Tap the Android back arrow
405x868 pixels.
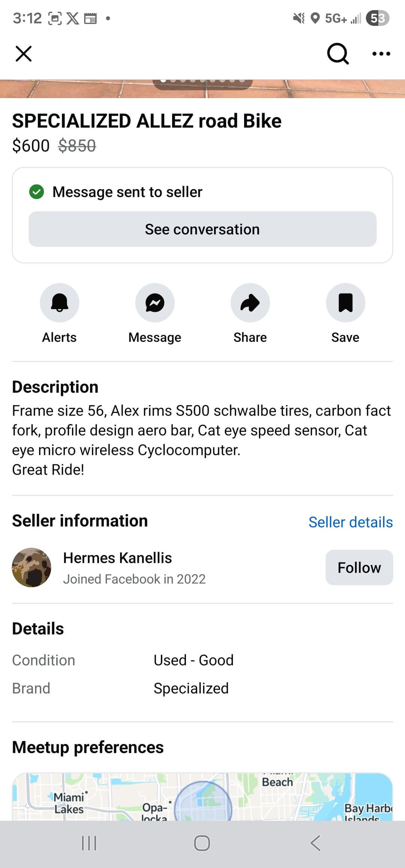pyautogui.click(x=315, y=843)
